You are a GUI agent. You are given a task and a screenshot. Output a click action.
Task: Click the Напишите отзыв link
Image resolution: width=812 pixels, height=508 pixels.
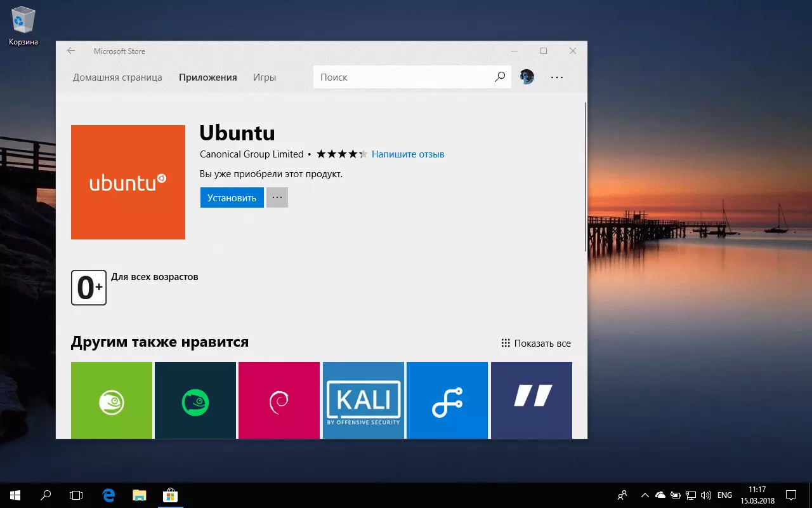(x=408, y=154)
